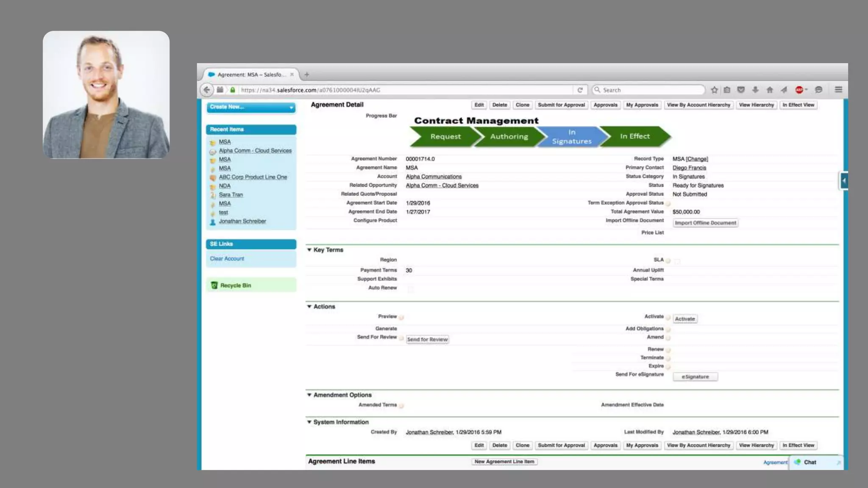This screenshot has height=488, width=868.
Task: Open the Recycle Bin
Action: coord(236,286)
